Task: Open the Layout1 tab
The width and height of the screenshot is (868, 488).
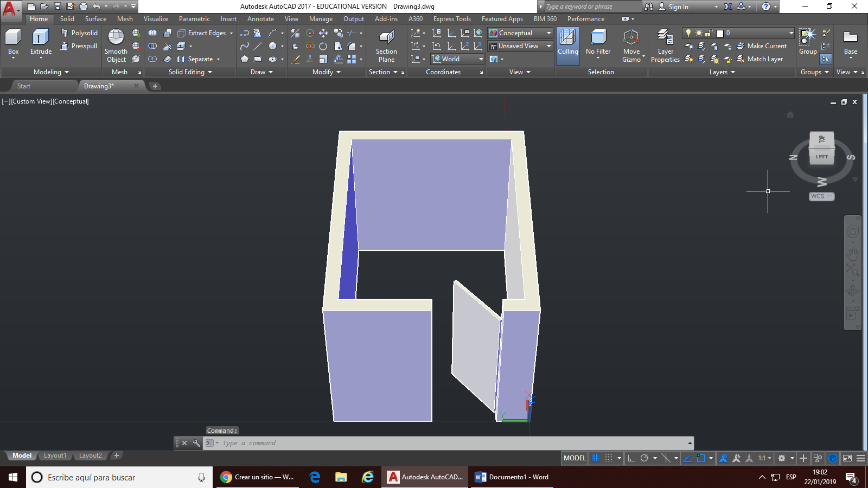Action: click(x=55, y=455)
